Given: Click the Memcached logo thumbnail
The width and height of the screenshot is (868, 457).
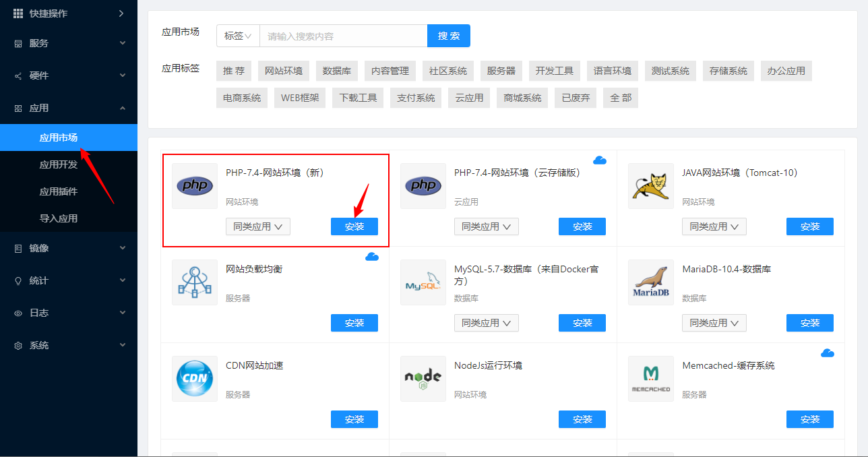Looking at the screenshot, I should coord(651,379).
